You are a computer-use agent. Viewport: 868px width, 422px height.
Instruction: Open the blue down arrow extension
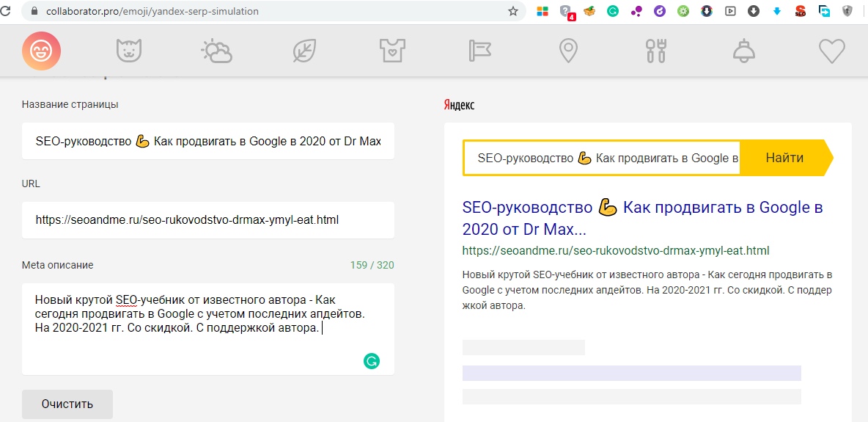tap(776, 11)
